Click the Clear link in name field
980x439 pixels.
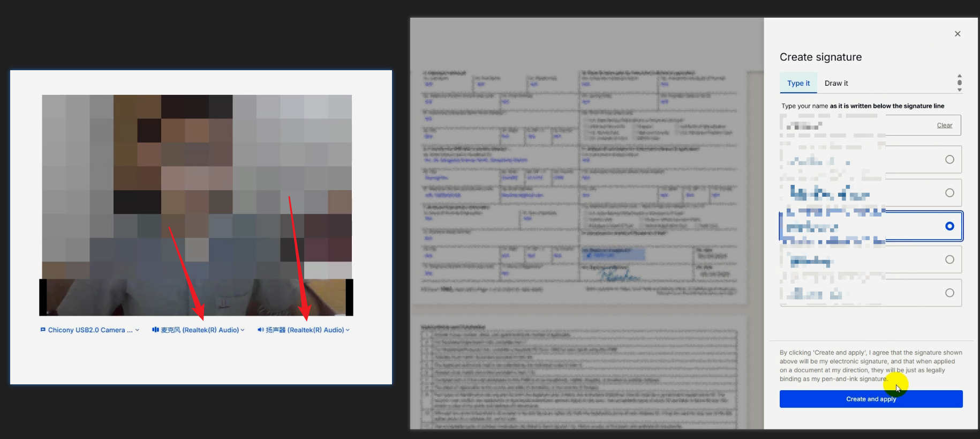944,125
